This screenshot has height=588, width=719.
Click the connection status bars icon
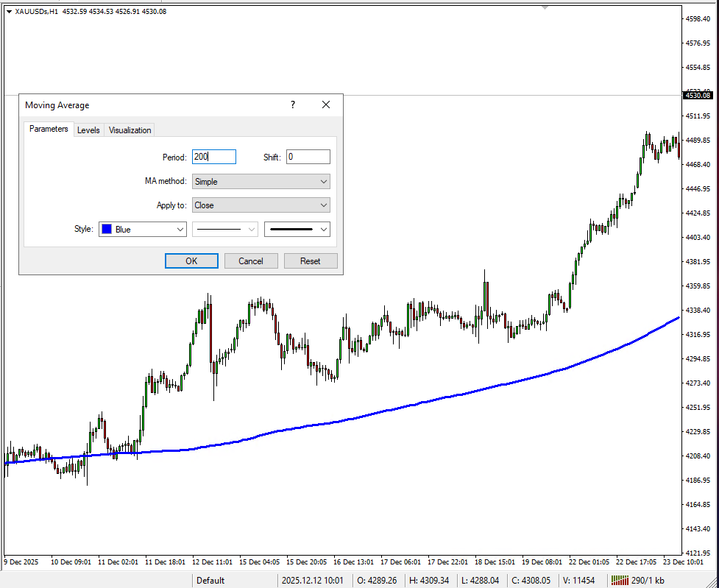[620, 580]
